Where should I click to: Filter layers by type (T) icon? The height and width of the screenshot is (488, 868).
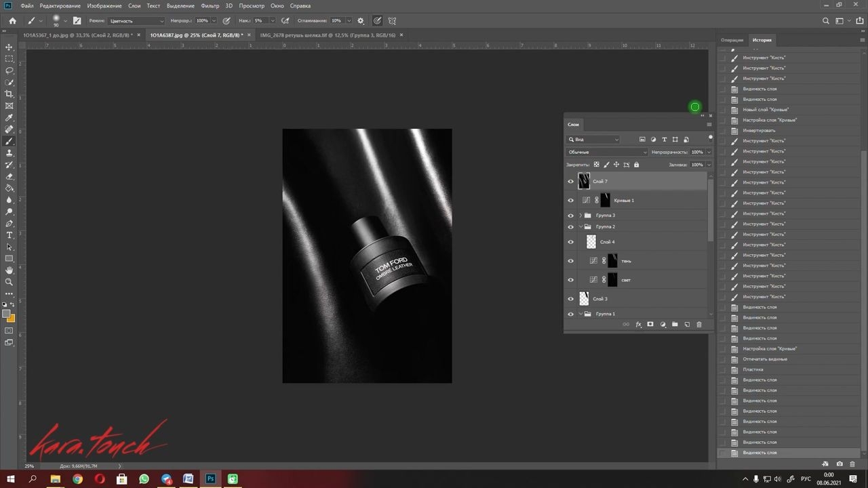pos(664,140)
